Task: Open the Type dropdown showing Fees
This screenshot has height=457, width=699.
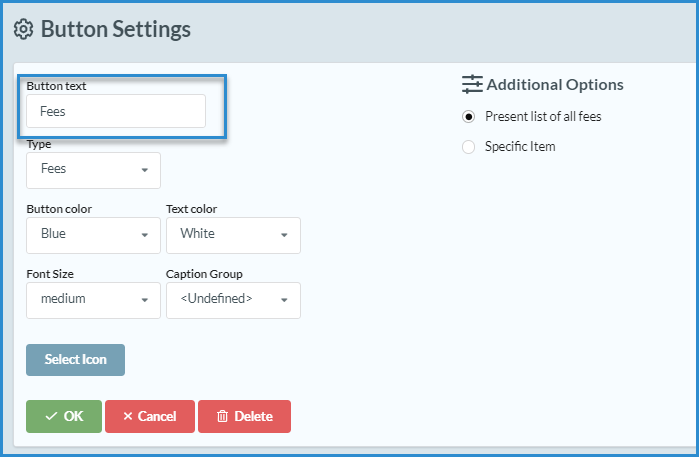Action: 93,170
